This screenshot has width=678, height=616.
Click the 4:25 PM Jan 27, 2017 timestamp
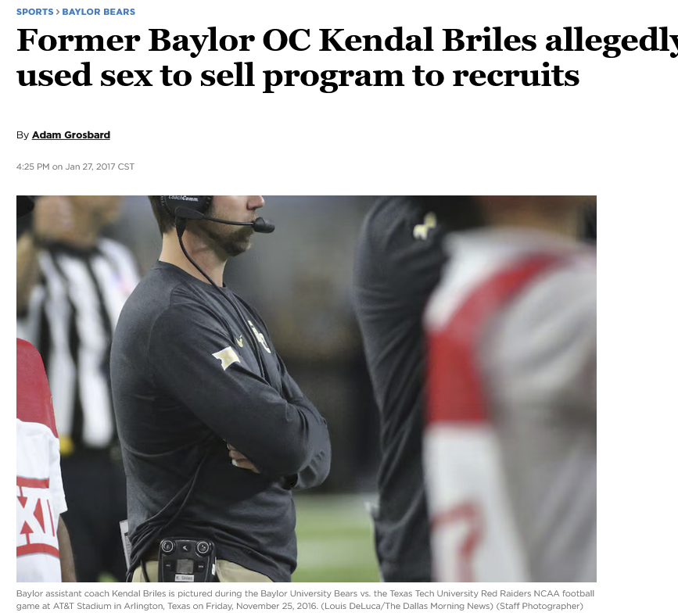[x=75, y=167]
